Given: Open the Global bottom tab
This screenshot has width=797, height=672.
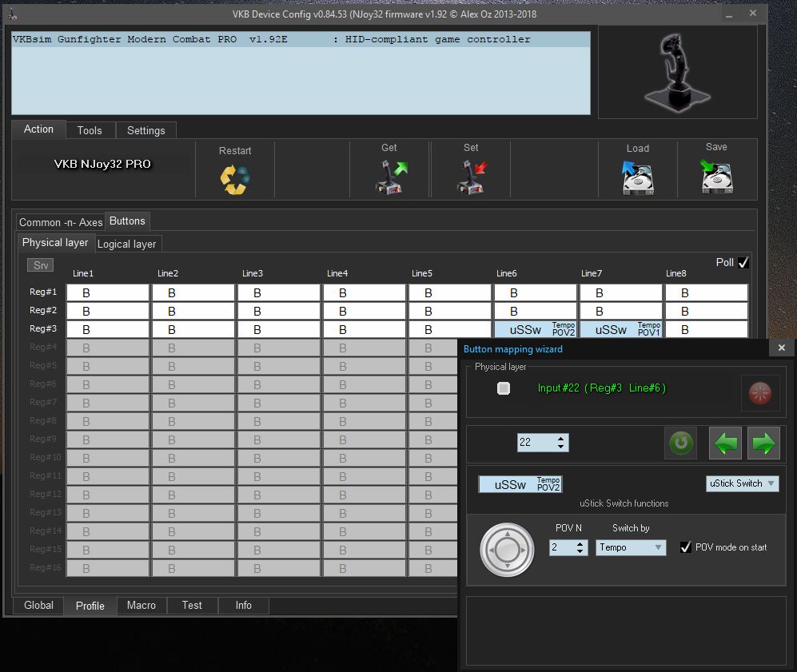Looking at the screenshot, I should (x=38, y=606).
